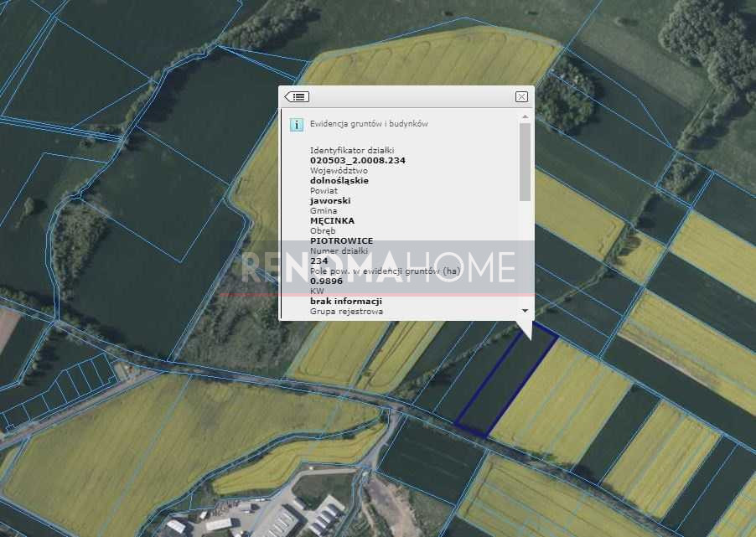This screenshot has height=537, width=756.
Task: Click the RENOMAHOME watermark text
Action: coord(379,267)
